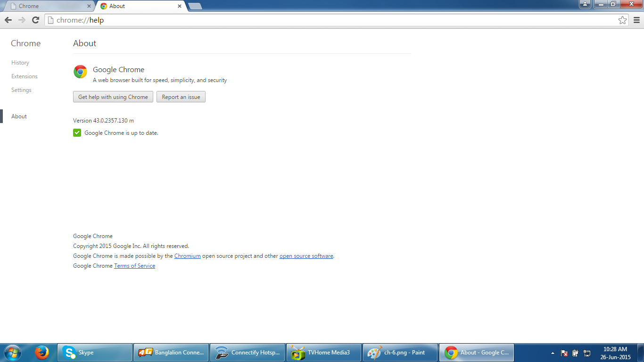Viewport: 644px width, 362px height.
Task: Switch to TVHome Media3 in the taskbar
Action: coord(324,353)
